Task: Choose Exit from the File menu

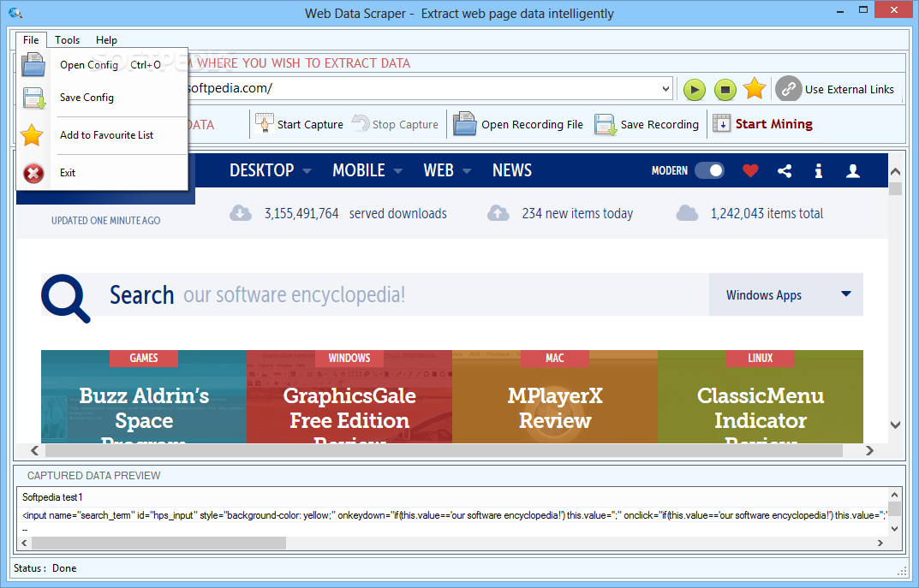Action: 103,173
